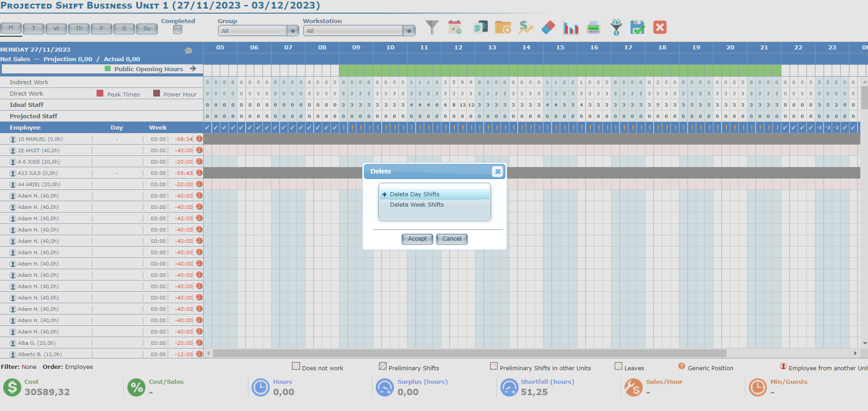Image resolution: width=868 pixels, height=411 pixels.
Task: Save the shifts with the floppy-disk icon
Action: coord(637,28)
